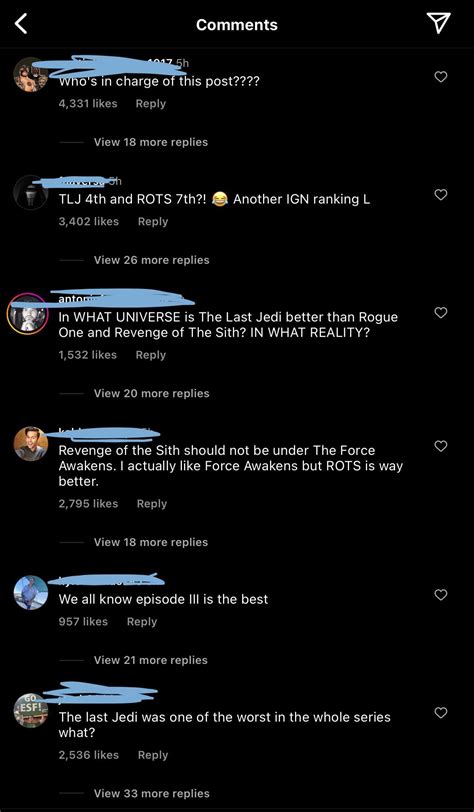Open the "GO ESF!" profile picture
Viewport: 474px width, 812px height.
31,710
